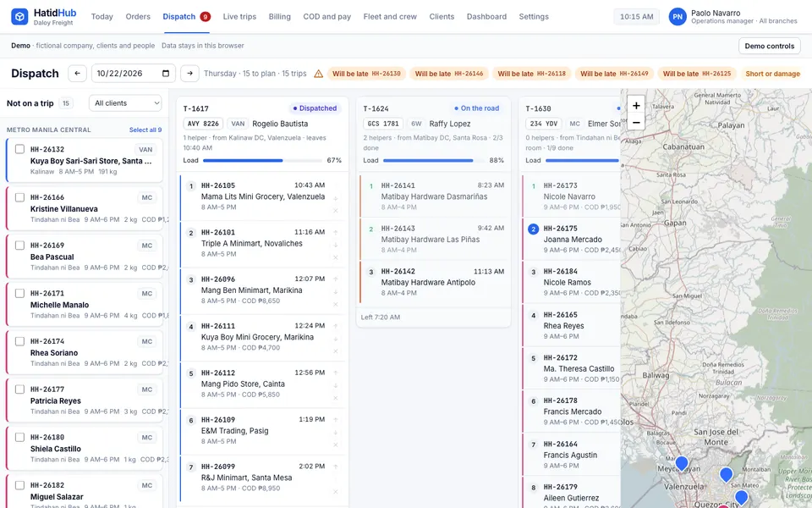This screenshot has height=508, width=812.
Task: Move stop HH-26096 down
Action: [x=336, y=292]
